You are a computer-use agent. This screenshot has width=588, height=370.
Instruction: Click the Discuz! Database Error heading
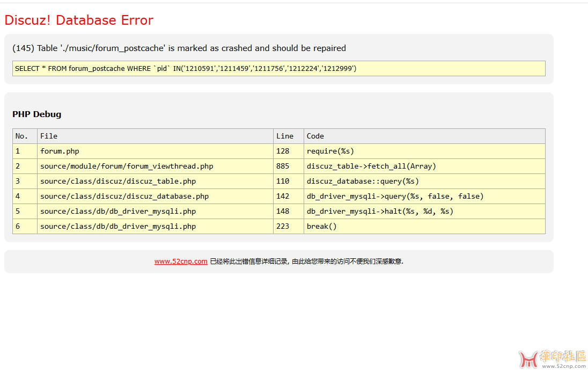(x=79, y=20)
